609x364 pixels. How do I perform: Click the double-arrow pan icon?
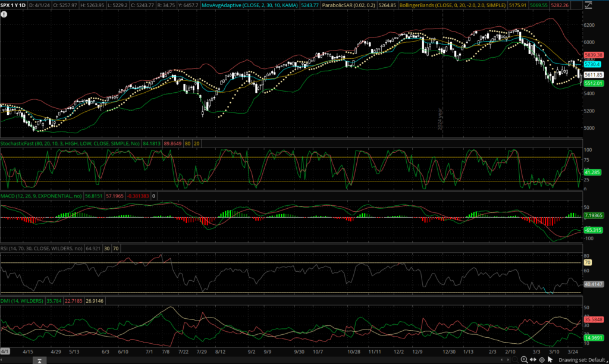pyautogui.click(x=533, y=360)
